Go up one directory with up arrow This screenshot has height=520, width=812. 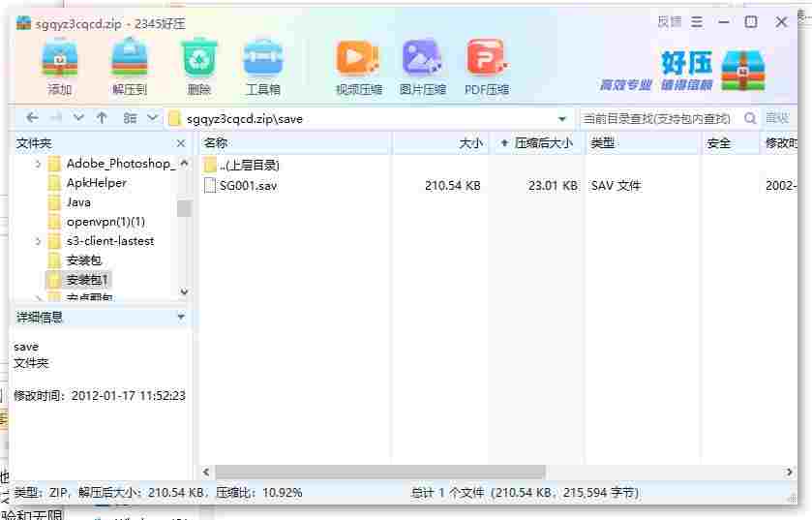pyautogui.click(x=102, y=118)
